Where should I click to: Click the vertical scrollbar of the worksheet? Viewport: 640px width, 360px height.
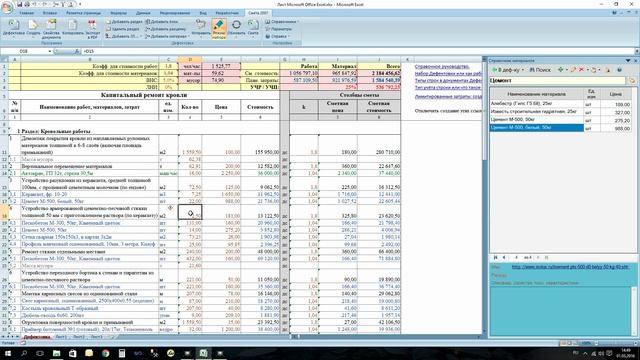pos(484,196)
